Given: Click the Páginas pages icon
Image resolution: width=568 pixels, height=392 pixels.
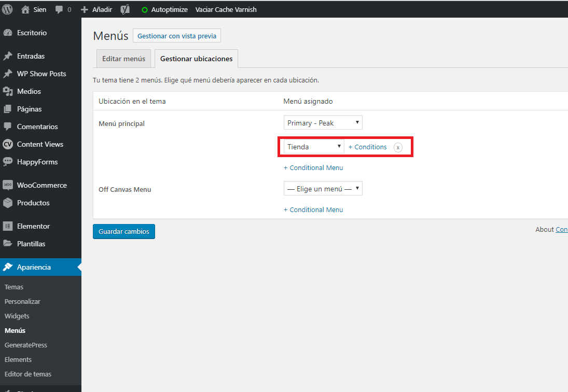Looking at the screenshot, I should coord(8,109).
